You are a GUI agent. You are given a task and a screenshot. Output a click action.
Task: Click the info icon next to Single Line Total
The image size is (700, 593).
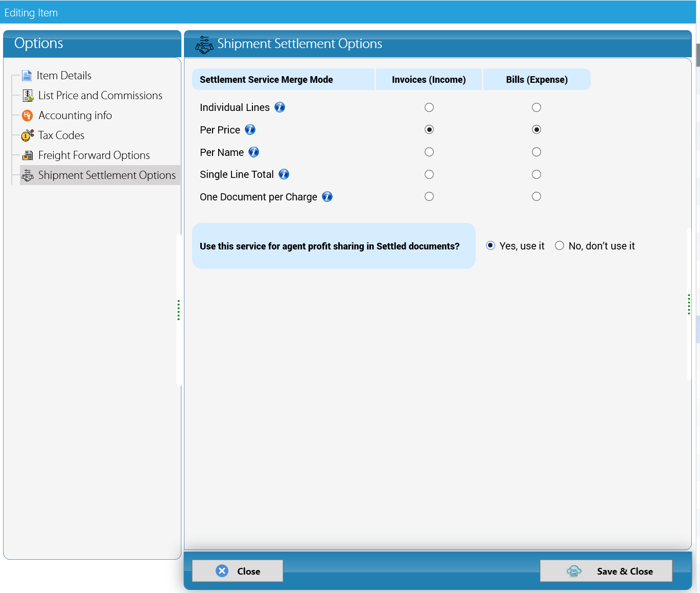[284, 174]
